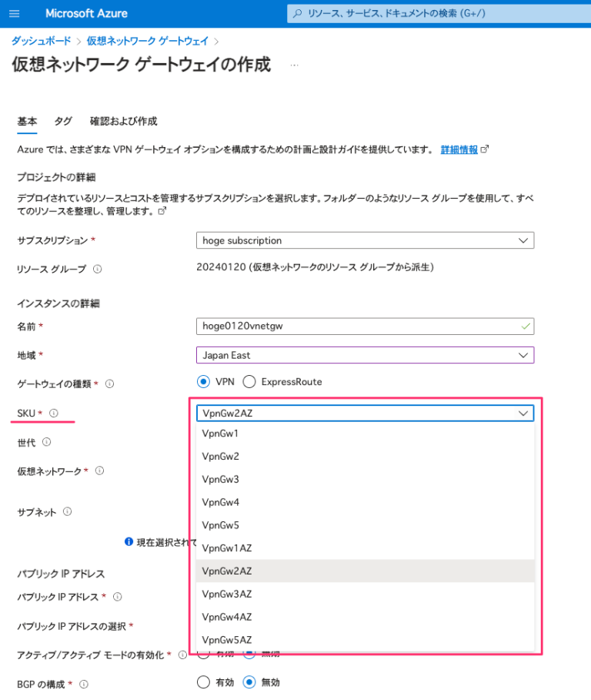Set BGP の構成 to 無効
Viewport: 591px width, 700px height.
[x=249, y=682]
